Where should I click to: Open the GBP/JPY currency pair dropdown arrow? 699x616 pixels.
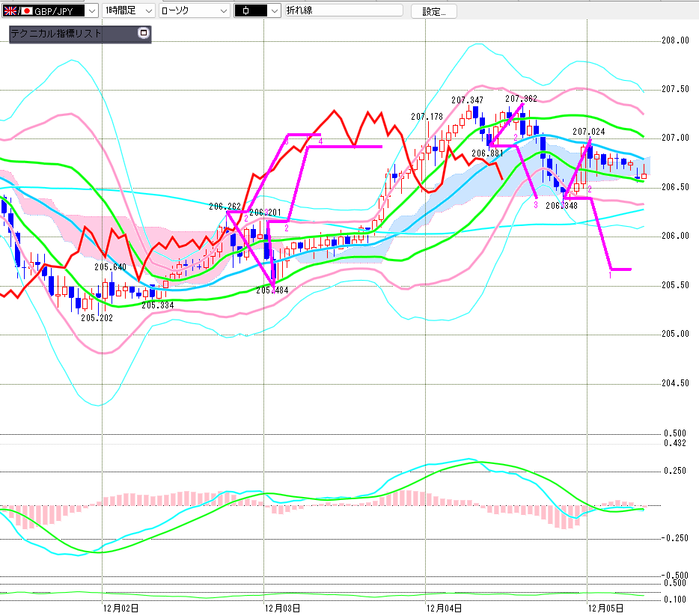pyautogui.click(x=91, y=10)
